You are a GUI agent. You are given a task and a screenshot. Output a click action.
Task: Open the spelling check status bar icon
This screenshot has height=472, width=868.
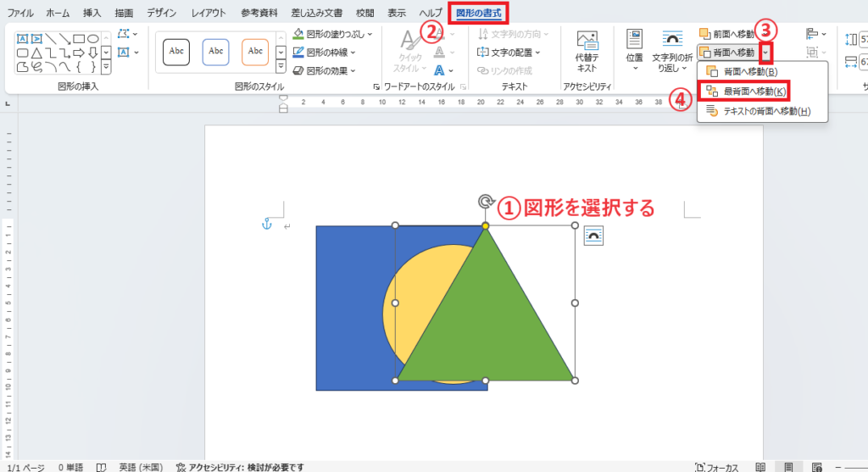(x=102, y=467)
